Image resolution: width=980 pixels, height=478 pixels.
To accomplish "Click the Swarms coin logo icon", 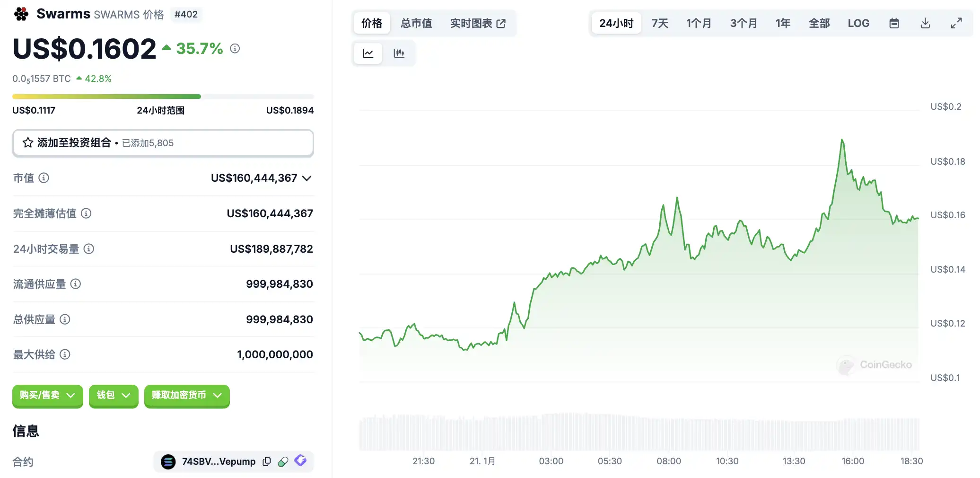I will [21, 14].
